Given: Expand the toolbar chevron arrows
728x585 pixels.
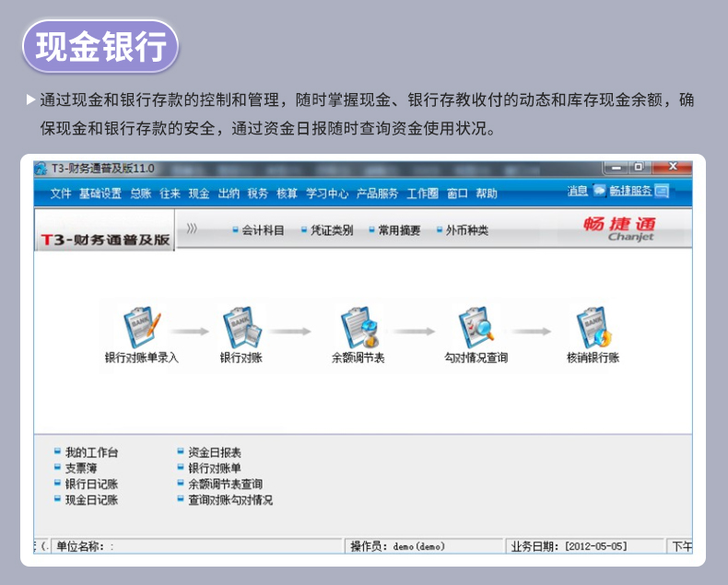Looking at the screenshot, I should 192,228.
